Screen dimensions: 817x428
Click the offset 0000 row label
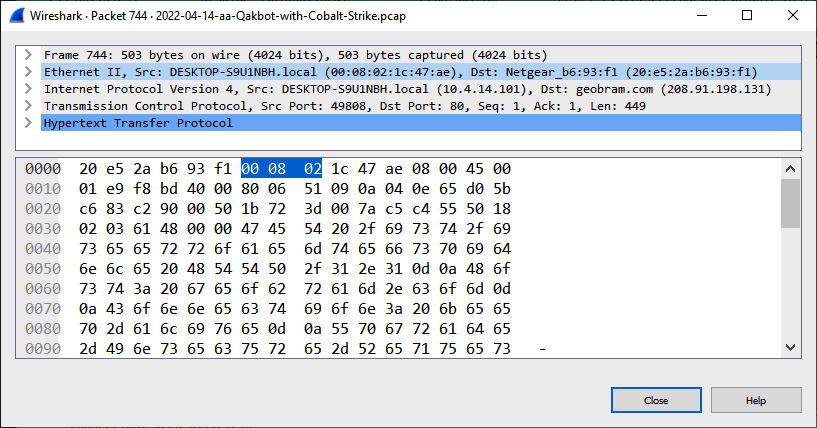43,169
